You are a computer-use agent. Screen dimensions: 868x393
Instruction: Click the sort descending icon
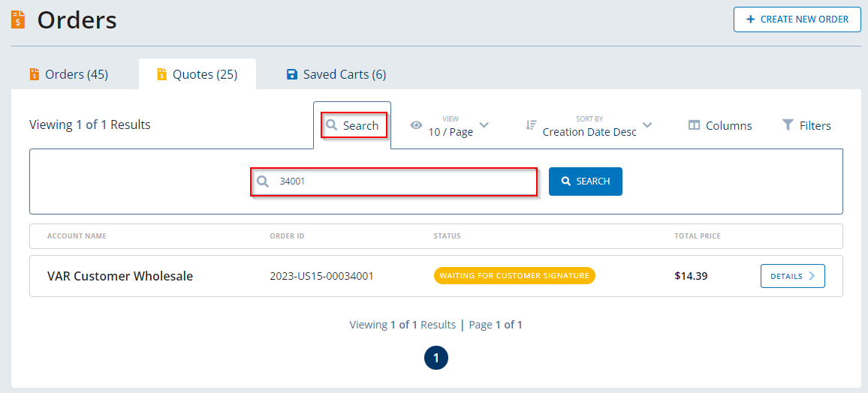[x=531, y=125]
